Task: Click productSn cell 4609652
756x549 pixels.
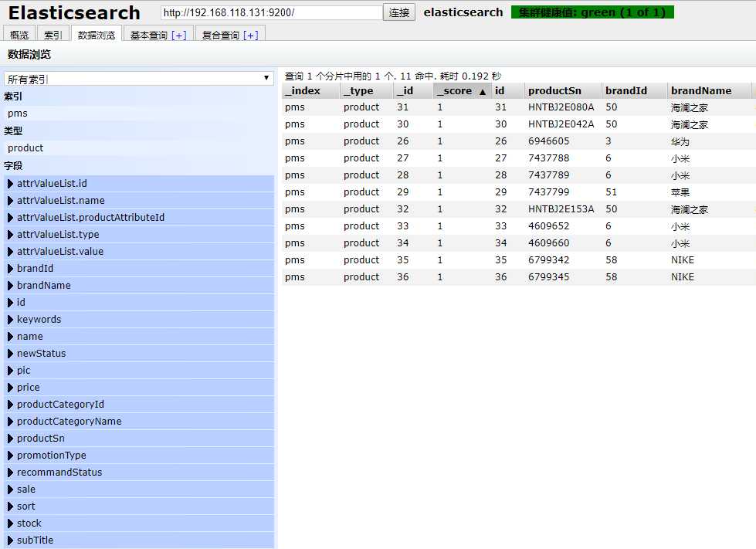Action: [x=549, y=226]
